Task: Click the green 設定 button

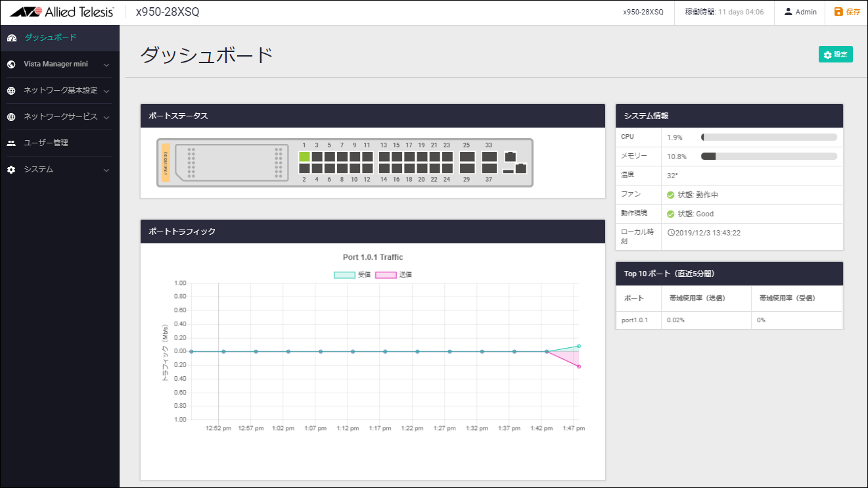Action: (835, 55)
